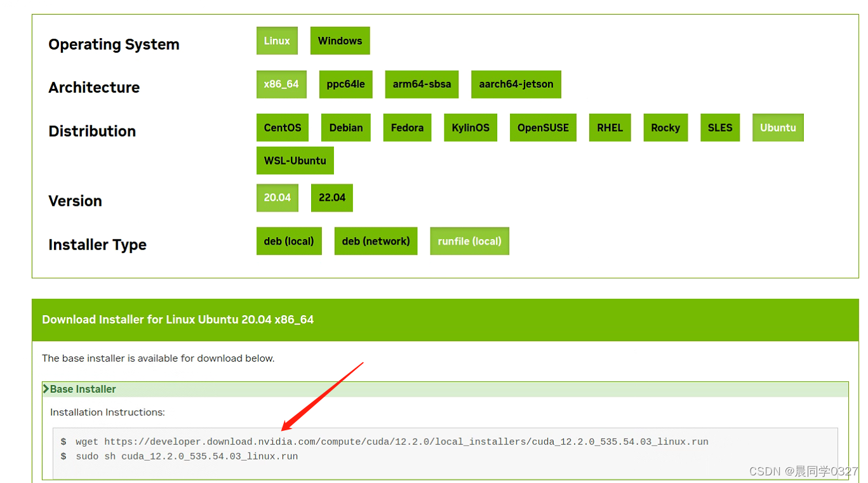
Task: Click the Architecture label
Action: 94,88
